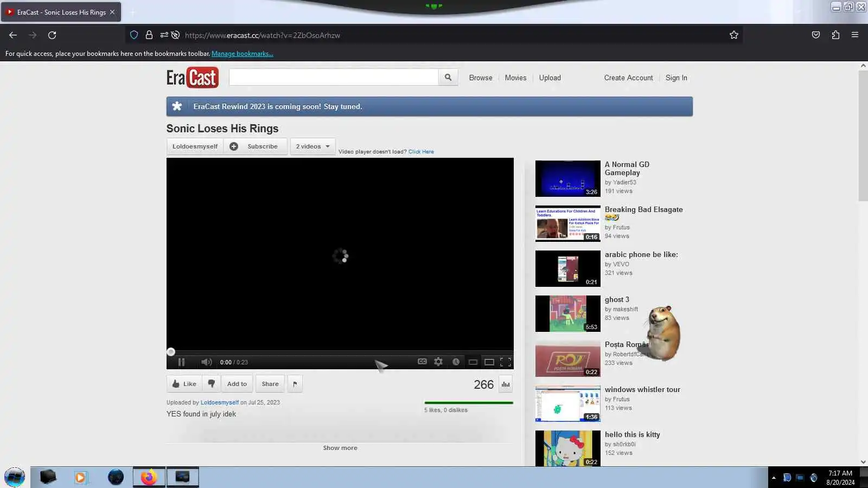Enter fullscreen video mode
This screenshot has height=488, width=868.
pos(506,362)
